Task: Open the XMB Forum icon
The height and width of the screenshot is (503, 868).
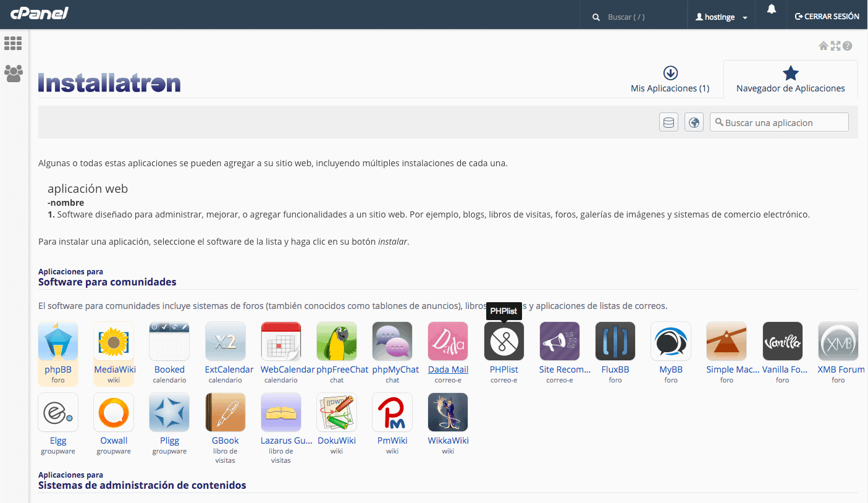Action: tap(838, 341)
